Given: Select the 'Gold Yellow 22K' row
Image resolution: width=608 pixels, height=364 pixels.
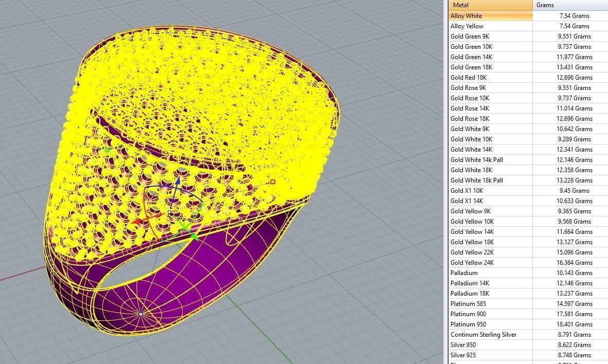Looking at the screenshot, I should point(528,252).
